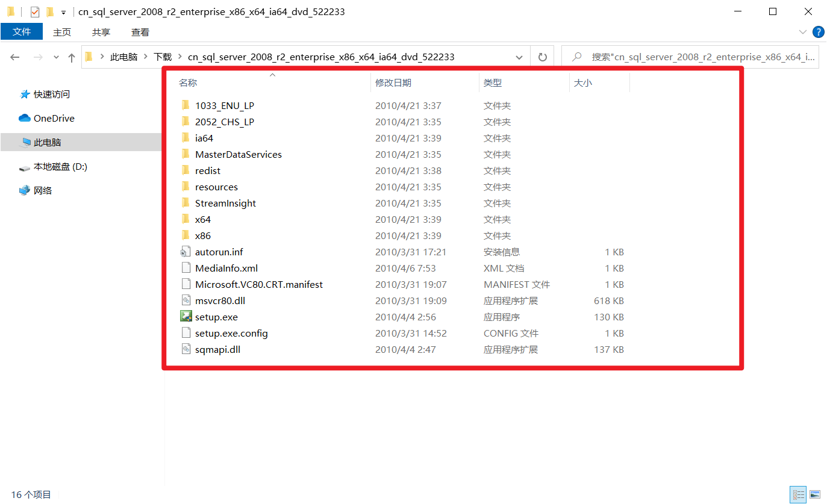Click the MANIFEST 文件 type cell
Screen dimensions: 827x504
[x=517, y=284]
